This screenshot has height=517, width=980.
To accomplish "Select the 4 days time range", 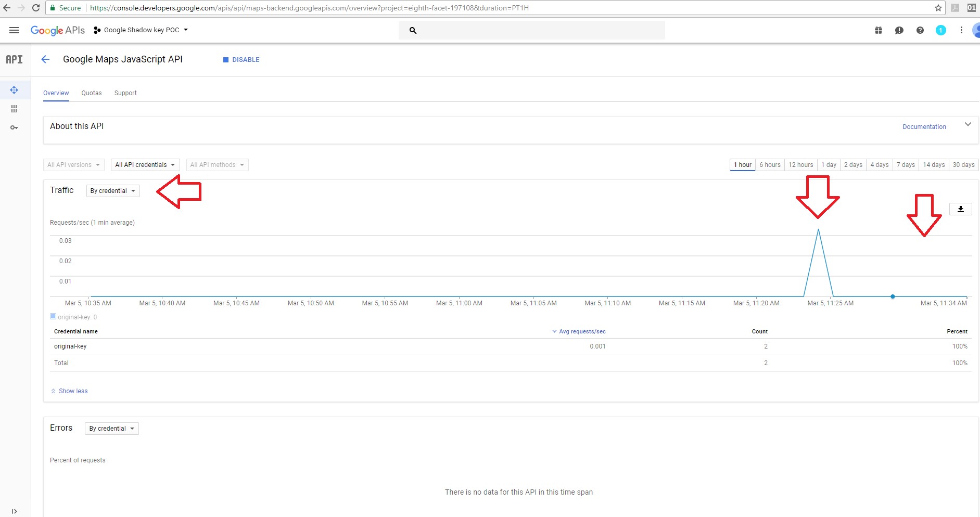I will pyautogui.click(x=880, y=165).
